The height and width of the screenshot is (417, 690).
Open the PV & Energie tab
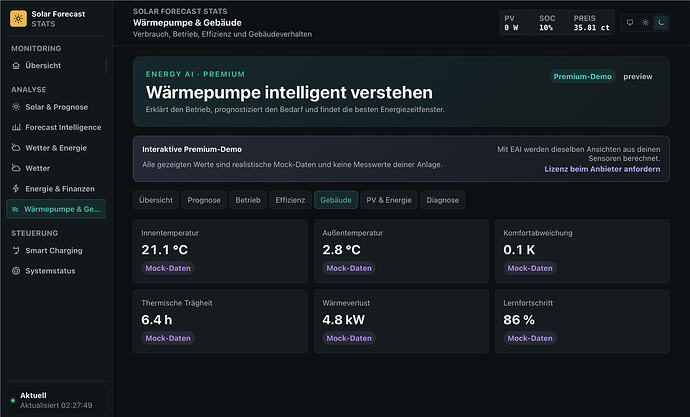tap(389, 200)
